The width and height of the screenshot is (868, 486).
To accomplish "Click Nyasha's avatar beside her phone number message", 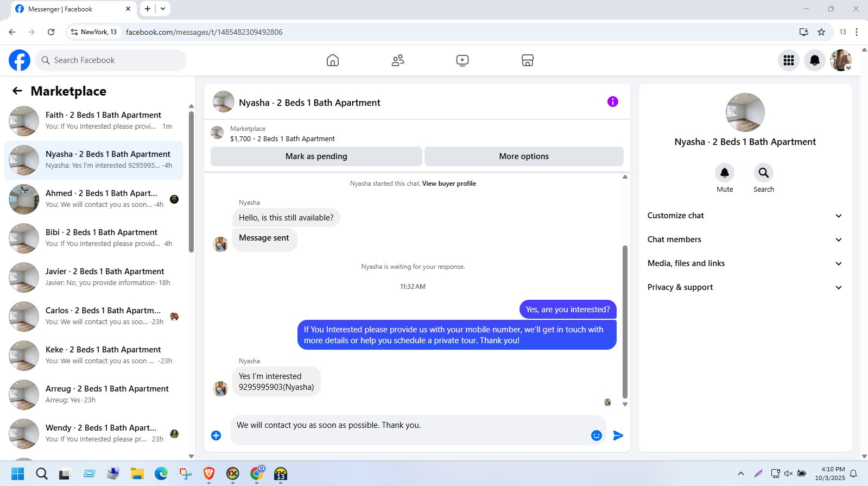I will point(220,389).
